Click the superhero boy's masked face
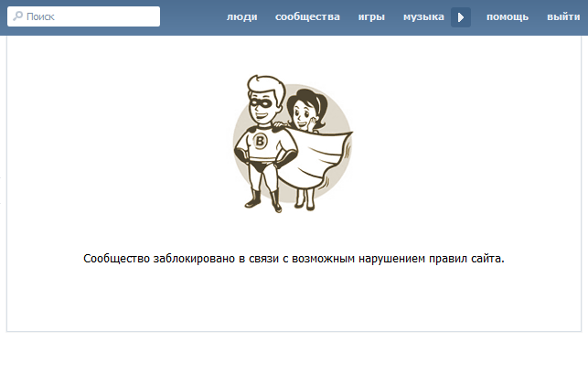588x384 pixels. tap(263, 105)
